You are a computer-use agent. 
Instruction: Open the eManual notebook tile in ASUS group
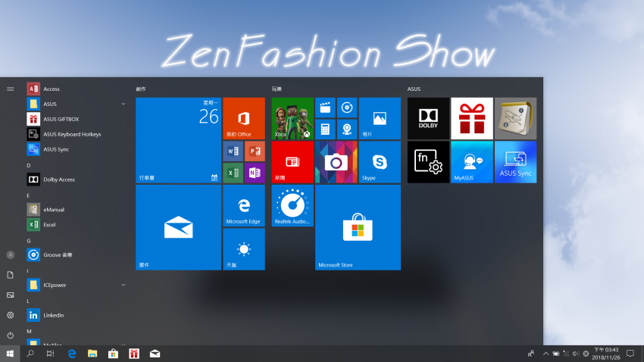515,118
